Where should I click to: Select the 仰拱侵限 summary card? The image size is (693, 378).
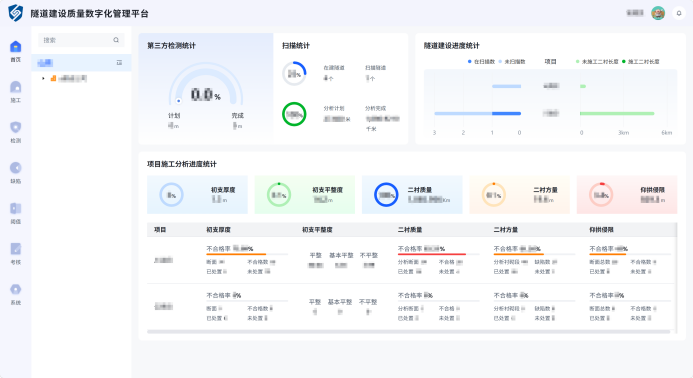(627, 195)
